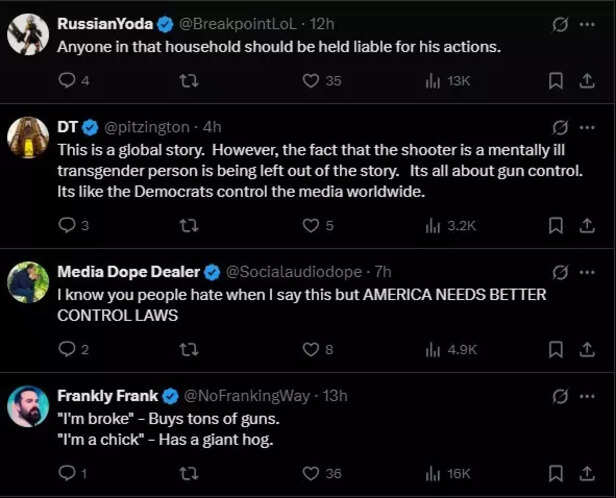This screenshot has width=616, height=498.
Task: Click Media Dope Dealer's profile avatar
Action: tap(28, 281)
